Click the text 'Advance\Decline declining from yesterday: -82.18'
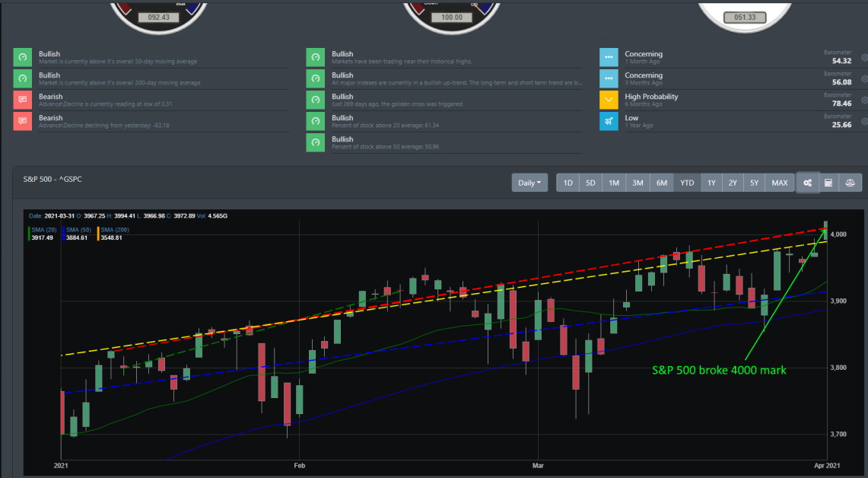The height and width of the screenshot is (478, 868). pos(104,125)
